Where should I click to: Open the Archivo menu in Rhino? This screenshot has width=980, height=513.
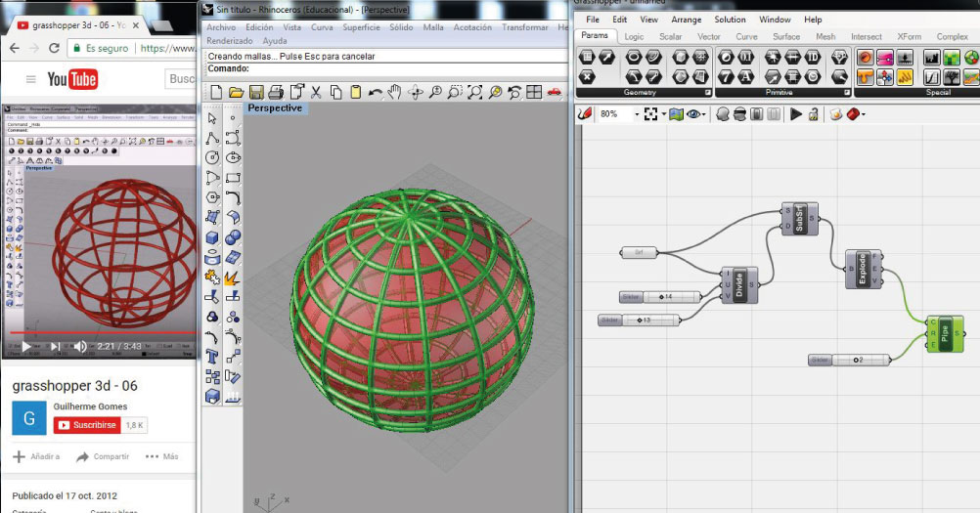tap(221, 27)
